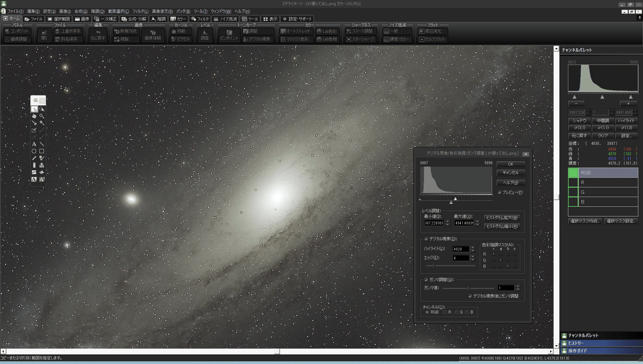Click the edge slider handle
643x364 pixels.
coord(434,266)
